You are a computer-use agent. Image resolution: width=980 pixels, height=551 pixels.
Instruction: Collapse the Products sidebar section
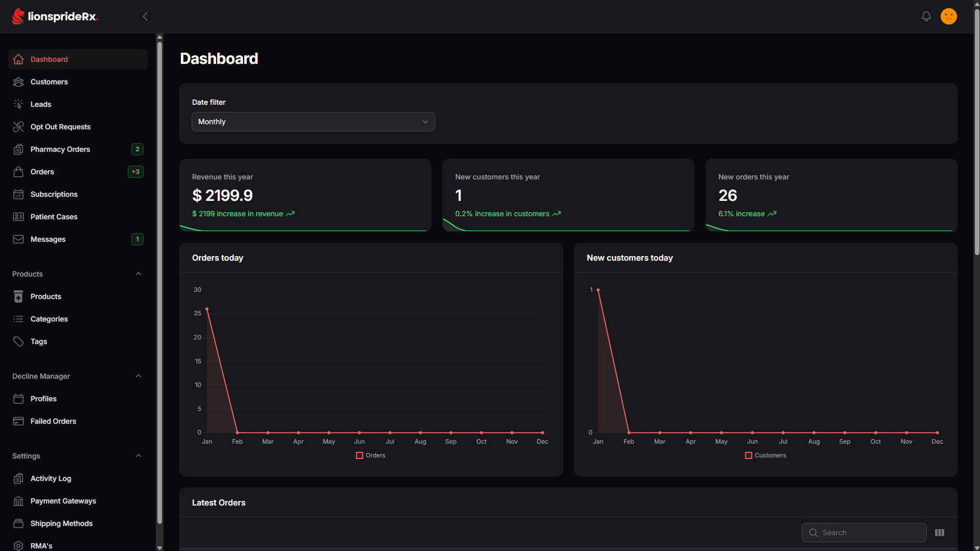(138, 274)
